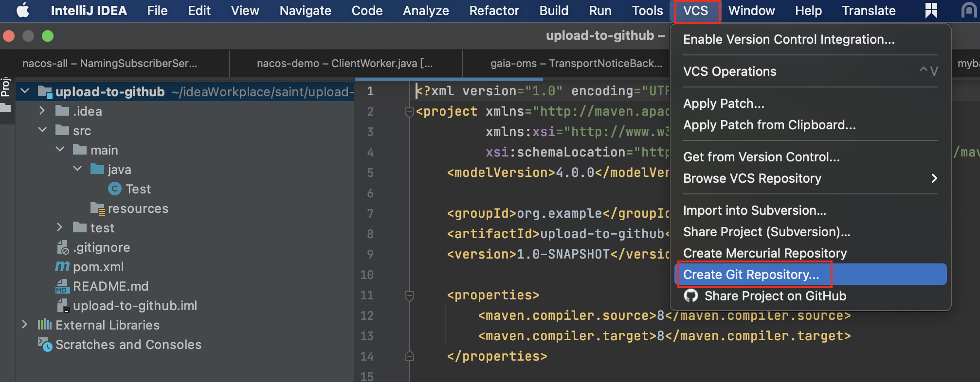The image size is (980, 382).
Task: Fold the properties block at line 11
Action: click(409, 295)
